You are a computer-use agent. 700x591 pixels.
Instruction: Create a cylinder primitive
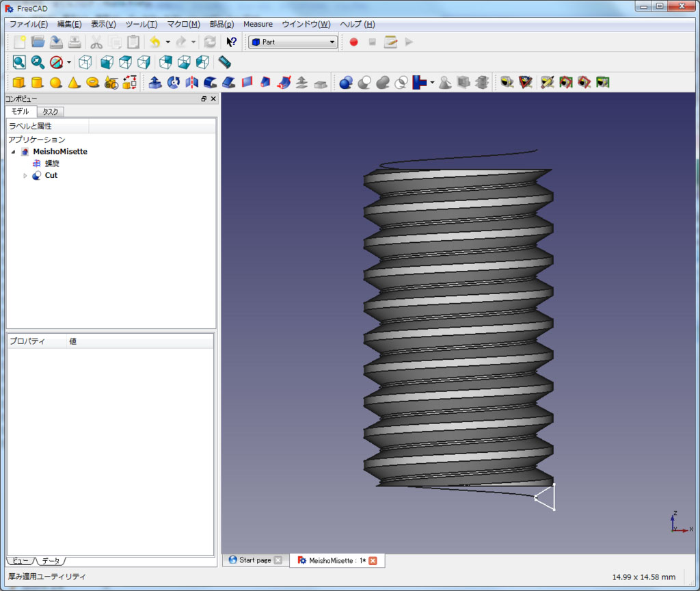click(37, 82)
